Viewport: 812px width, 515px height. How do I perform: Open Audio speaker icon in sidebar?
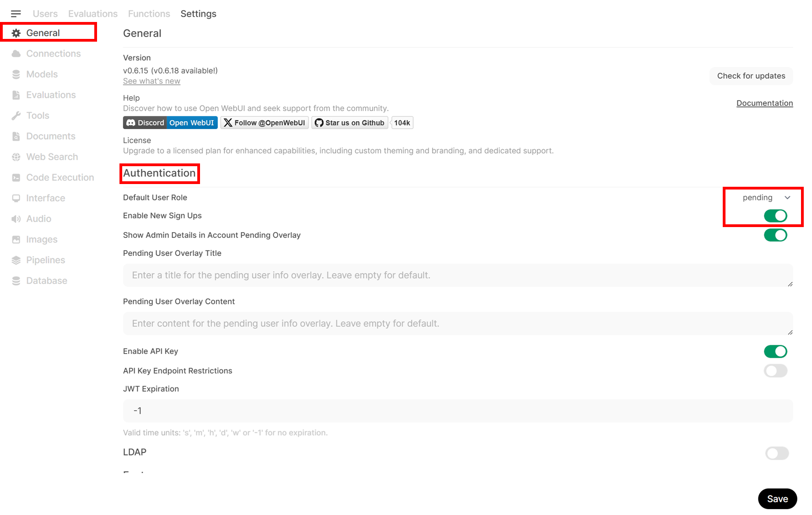click(x=16, y=219)
